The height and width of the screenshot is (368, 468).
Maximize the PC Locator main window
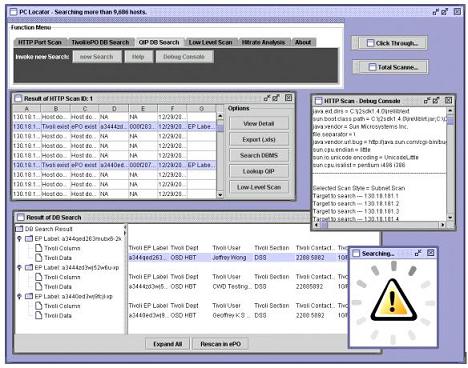(445, 12)
